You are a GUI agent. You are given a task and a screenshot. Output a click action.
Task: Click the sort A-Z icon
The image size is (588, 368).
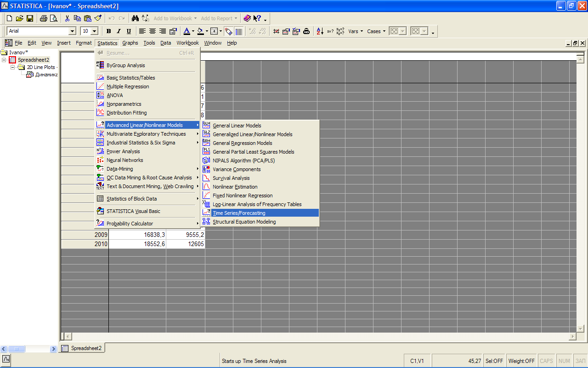[x=320, y=31]
